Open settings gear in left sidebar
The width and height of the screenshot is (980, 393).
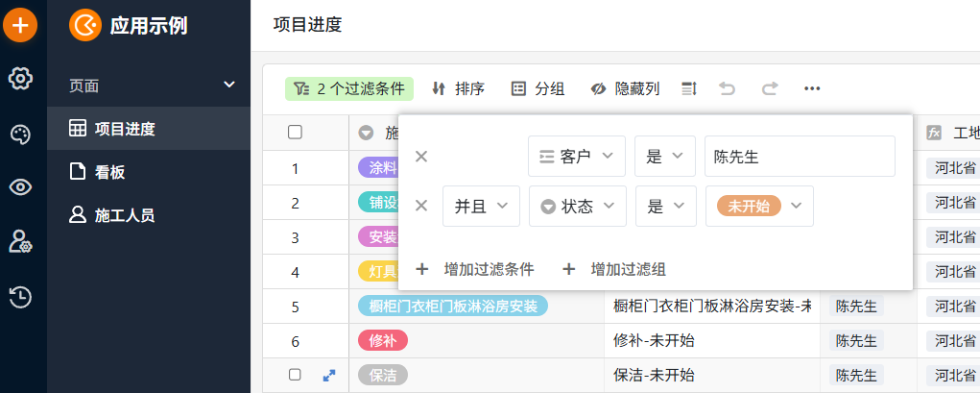pyautogui.click(x=20, y=79)
